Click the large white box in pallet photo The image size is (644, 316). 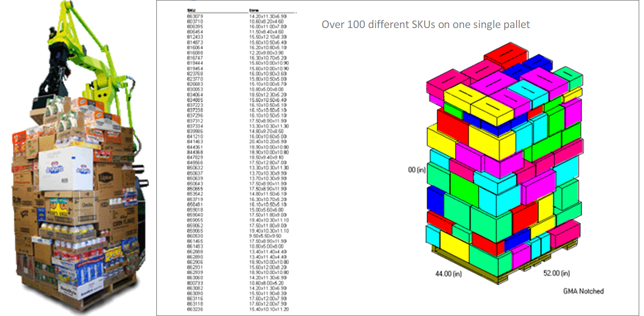click(65, 169)
